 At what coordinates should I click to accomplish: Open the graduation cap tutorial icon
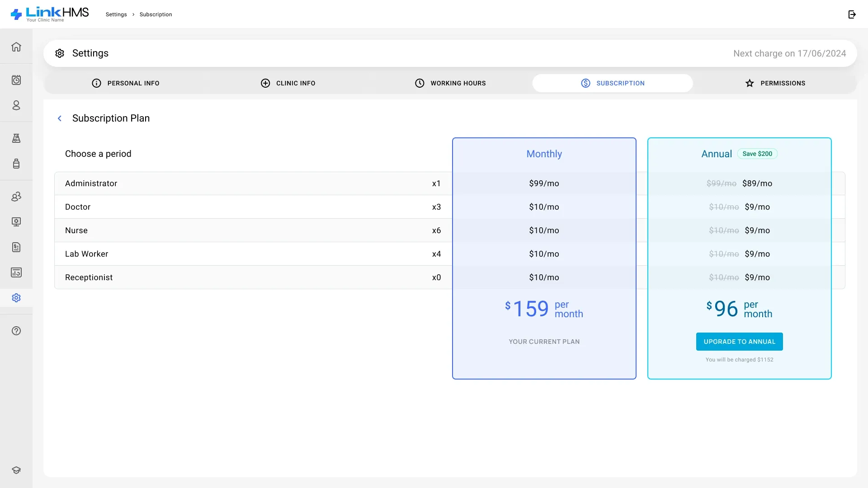click(x=16, y=470)
